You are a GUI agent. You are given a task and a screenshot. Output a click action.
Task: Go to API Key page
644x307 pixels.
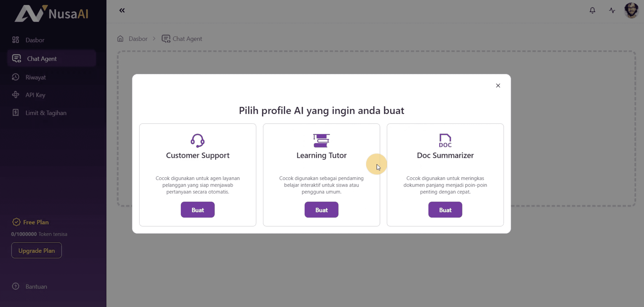(x=35, y=95)
